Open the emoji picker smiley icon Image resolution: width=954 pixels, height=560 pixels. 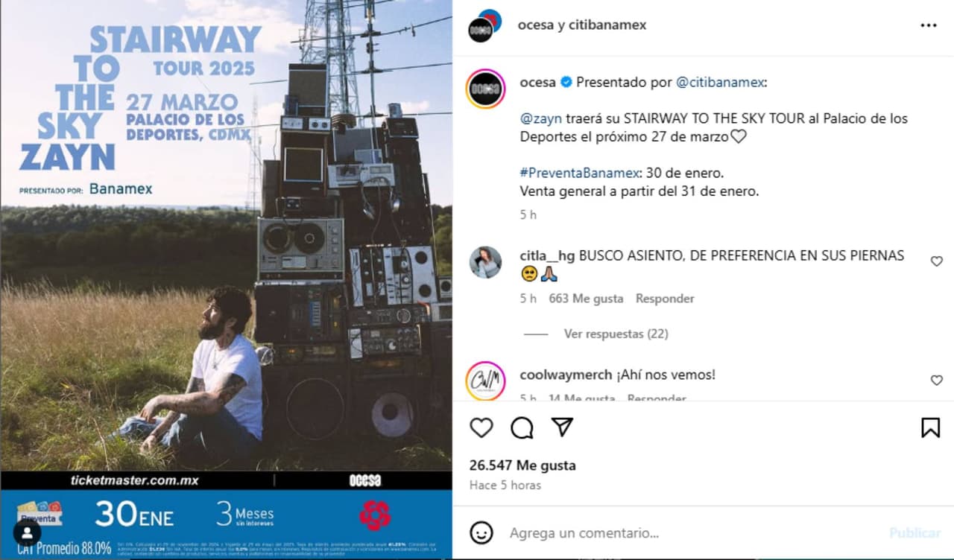click(482, 532)
